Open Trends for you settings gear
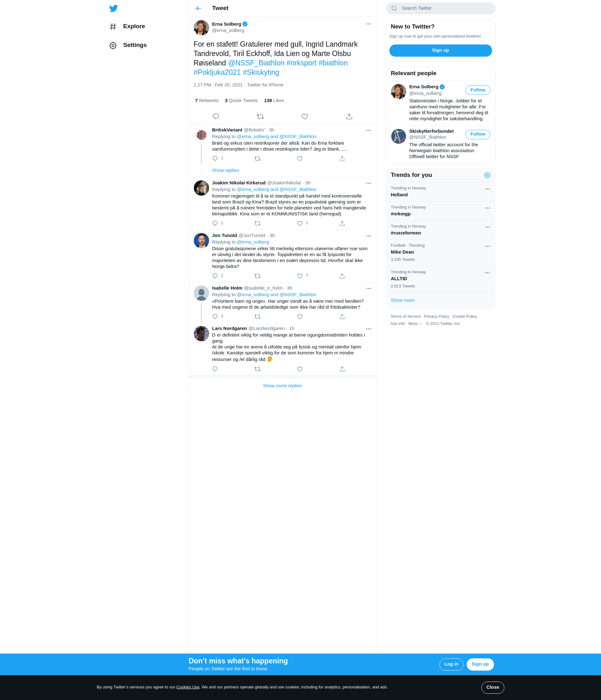601x700 pixels. pyautogui.click(x=487, y=175)
